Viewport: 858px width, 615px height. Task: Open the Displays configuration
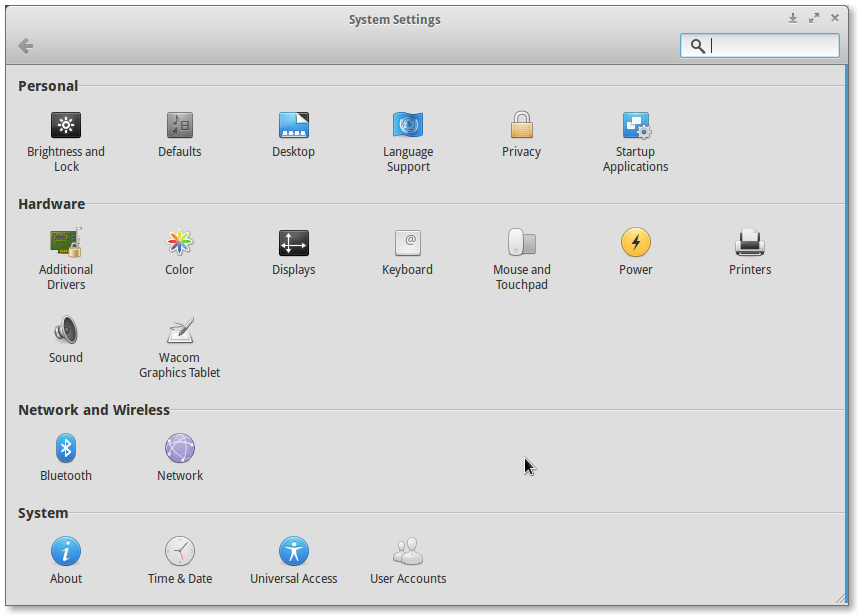(x=293, y=242)
